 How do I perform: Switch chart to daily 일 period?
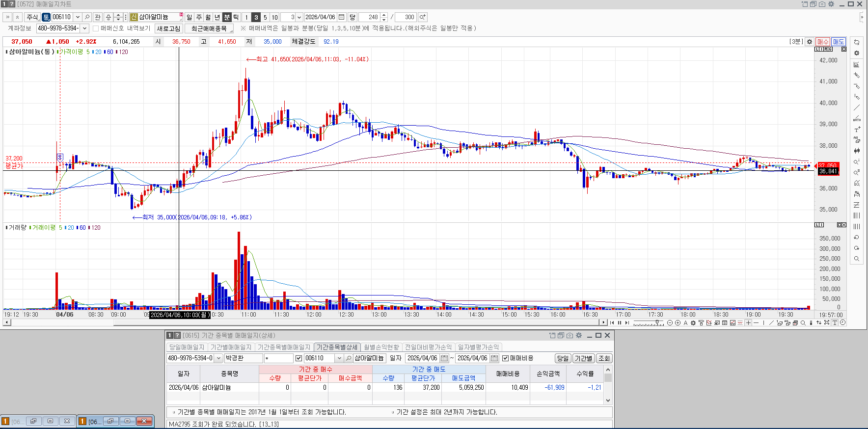(190, 17)
